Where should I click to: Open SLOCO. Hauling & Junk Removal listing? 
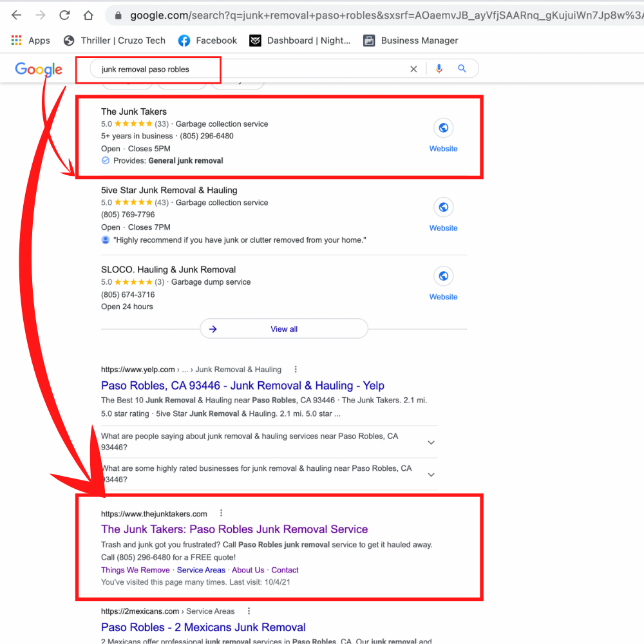tap(168, 269)
